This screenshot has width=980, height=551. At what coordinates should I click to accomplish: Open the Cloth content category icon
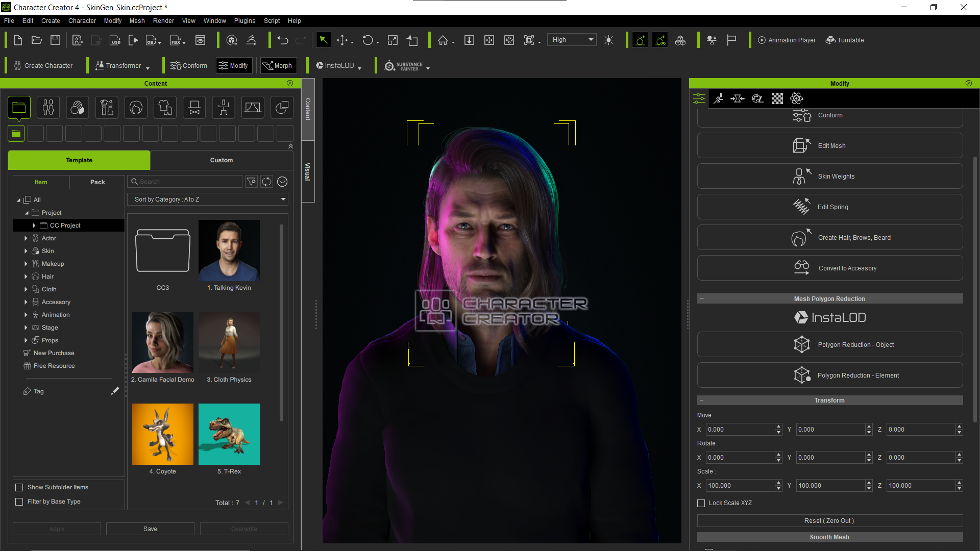point(165,108)
